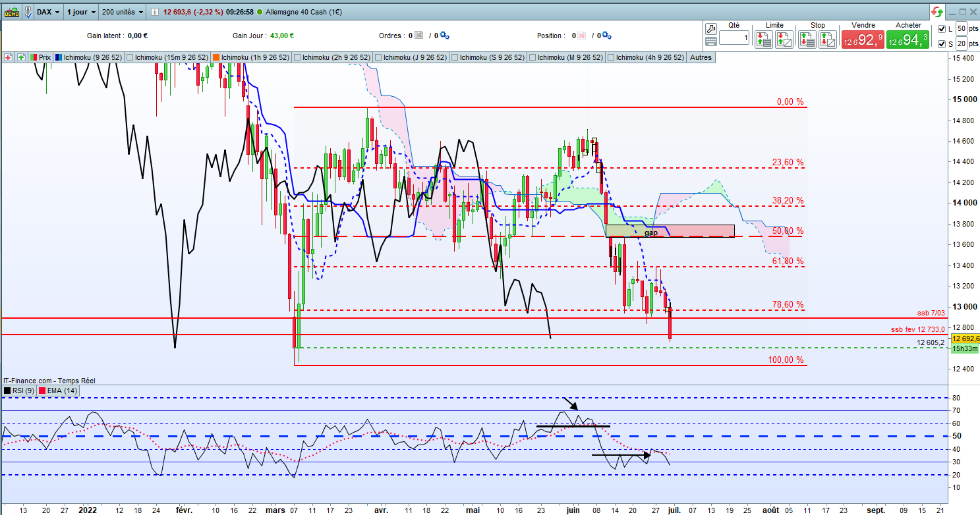Click the blue Ichimoku (9 26 52) color swatch
The image size is (980, 515).
click(59, 57)
